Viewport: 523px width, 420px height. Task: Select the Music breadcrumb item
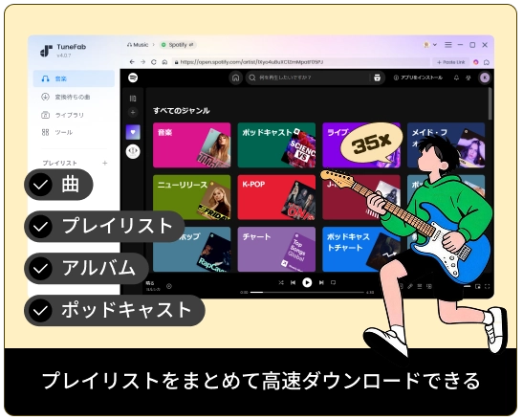coord(138,45)
